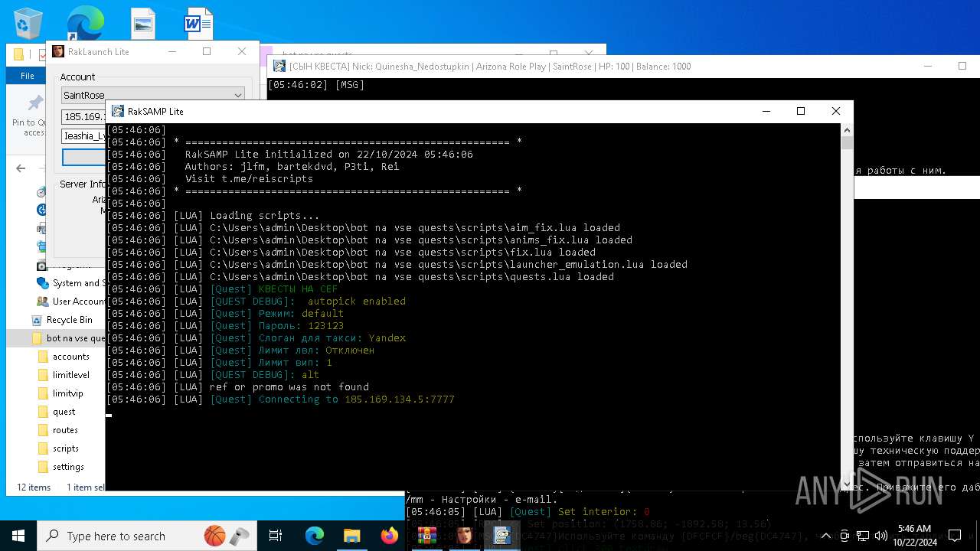
Task: Switch to RakSAMP Lite taskbar icon
Action: pos(501,536)
